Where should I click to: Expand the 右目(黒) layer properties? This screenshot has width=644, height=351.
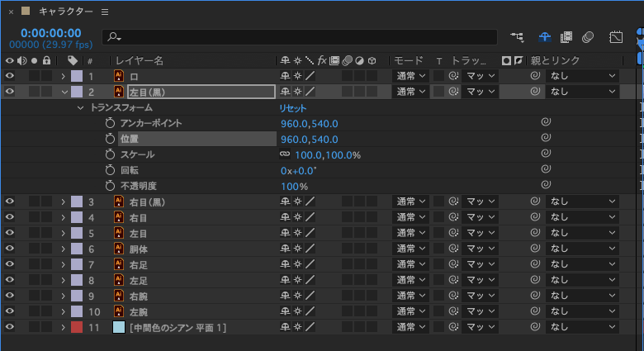click(x=64, y=202)
